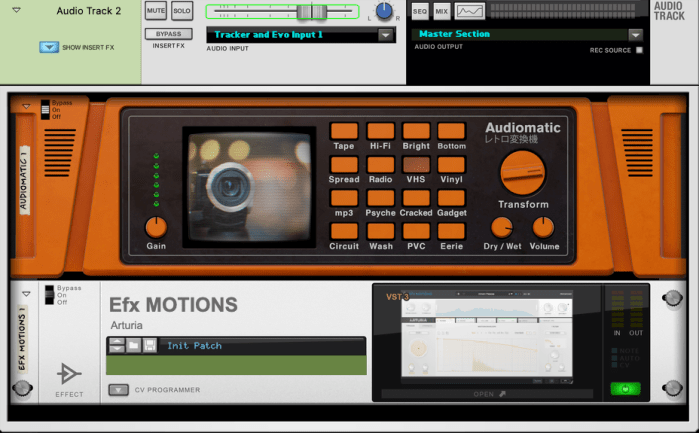Open the Tracker and Evo Input 1 dropdown

pos(386,35)
